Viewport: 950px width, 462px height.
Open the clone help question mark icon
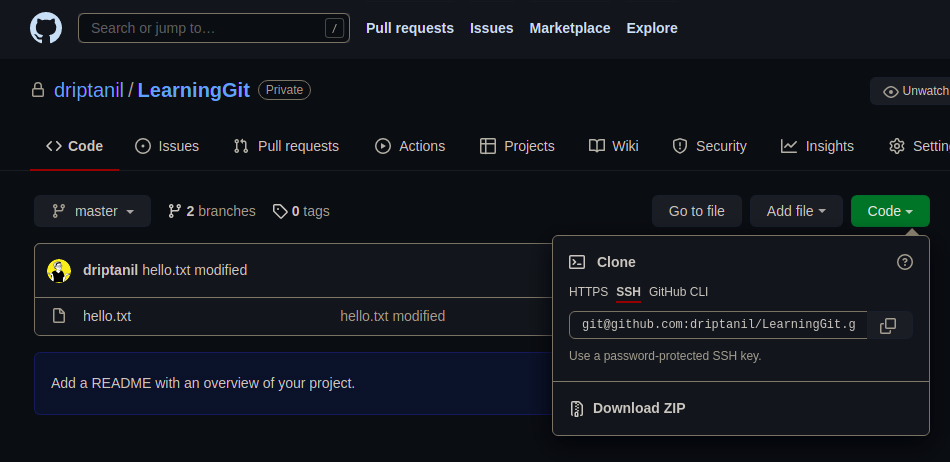point(904,262)
